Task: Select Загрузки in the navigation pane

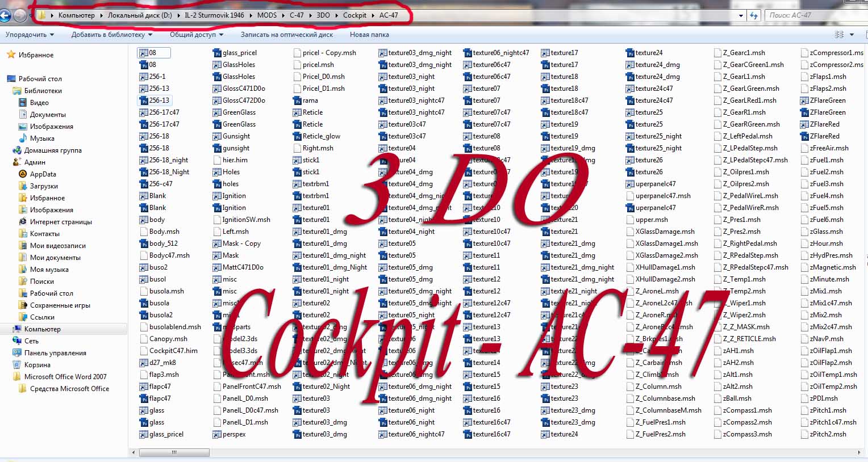Action: 44,186
